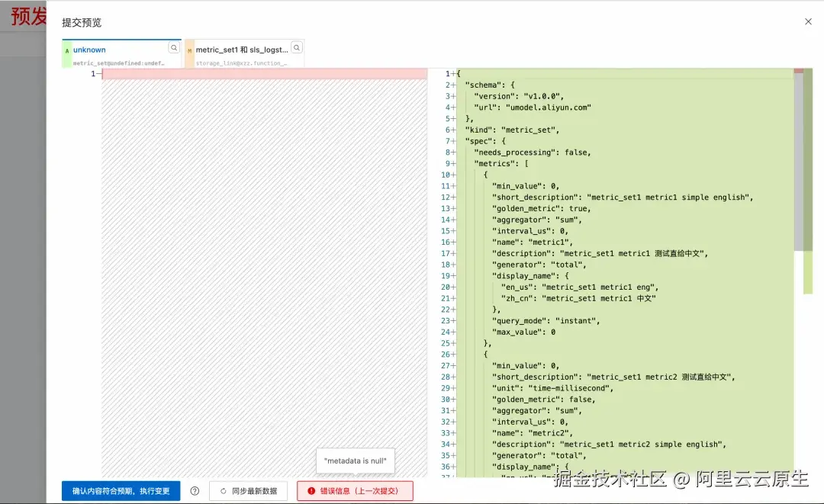The width and height of the screenshot is (824, 504).
Task: Click 确认内容符合预期，执行变更 button
Action: pos(121,491)
